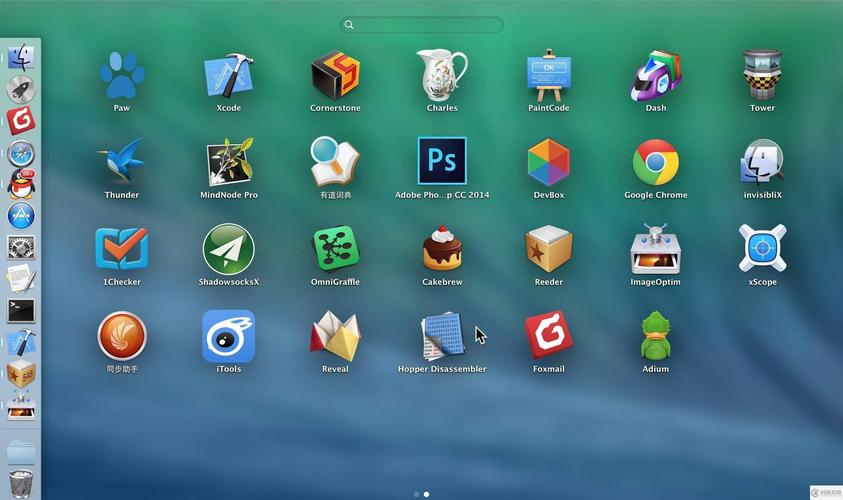Viewport: 843px width, 500px height.
Task: Open the invisibliX app
Action: tap(762, 161)
